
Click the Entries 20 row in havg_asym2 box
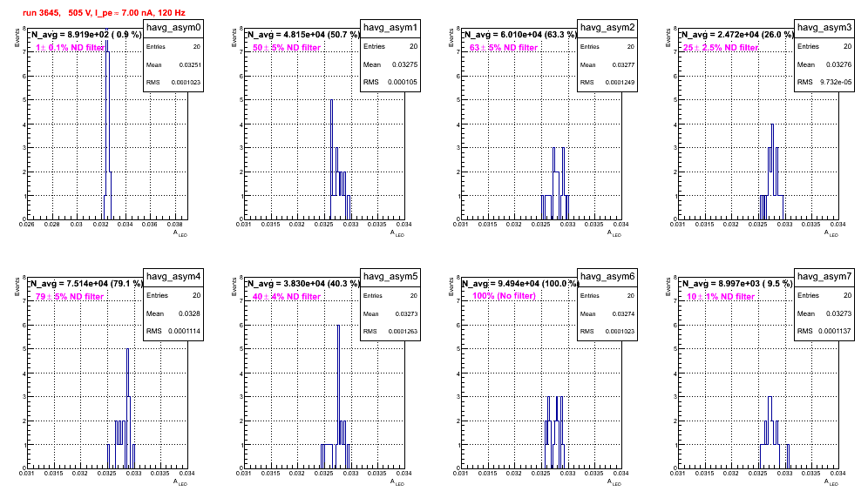tap(607, 47)
